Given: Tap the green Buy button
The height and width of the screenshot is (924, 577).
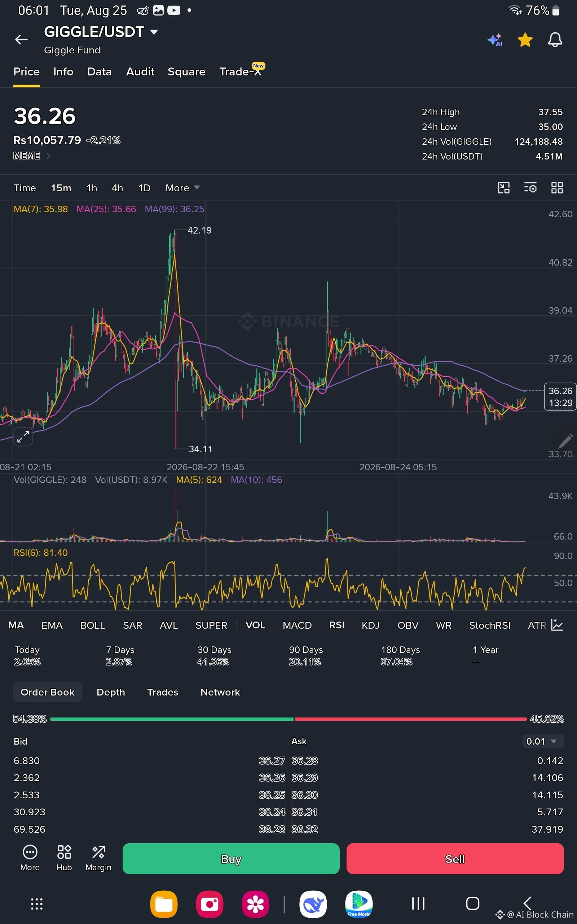Looking at the screenshot, I should point(231,858).
